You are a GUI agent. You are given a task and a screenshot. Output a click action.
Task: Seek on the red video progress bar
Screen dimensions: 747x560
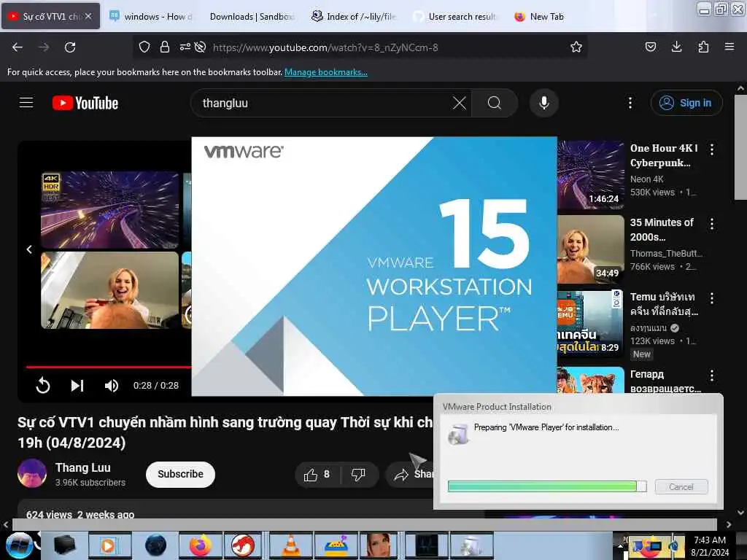pos(109,367)
